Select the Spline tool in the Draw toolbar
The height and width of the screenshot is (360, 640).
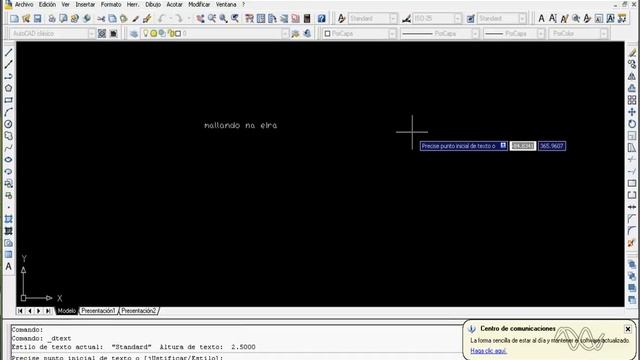[x=9, y=148]
